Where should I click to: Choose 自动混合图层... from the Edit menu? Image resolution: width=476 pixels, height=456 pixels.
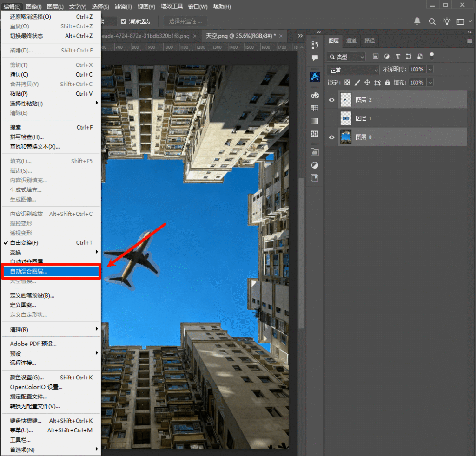[x=51, y=271]
